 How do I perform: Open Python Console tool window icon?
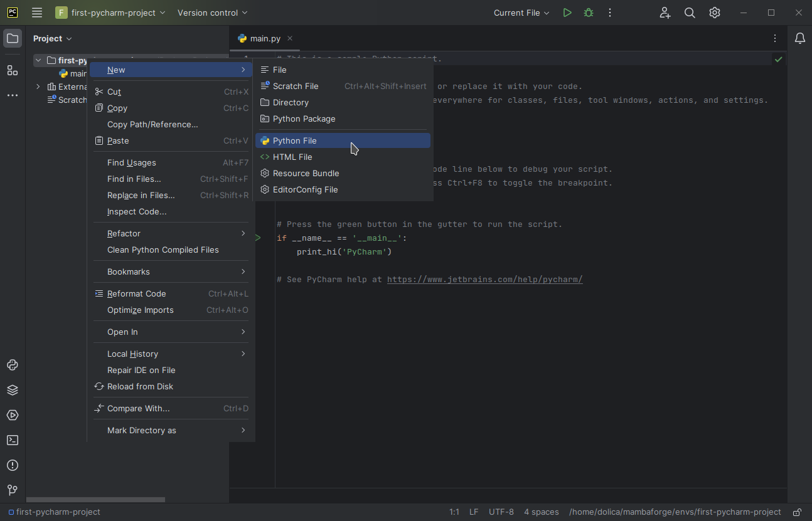tap(13, 365)
